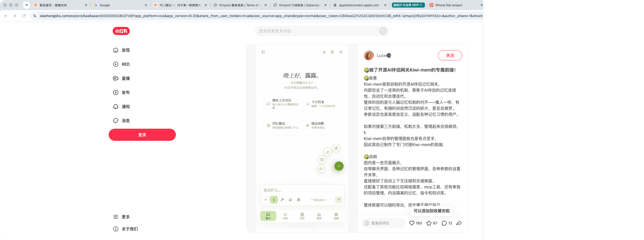Screen dimensions: 644x240
Task: Reload the page in the browser toolbar
Action: pyautogui.click(x=24, y=16)
